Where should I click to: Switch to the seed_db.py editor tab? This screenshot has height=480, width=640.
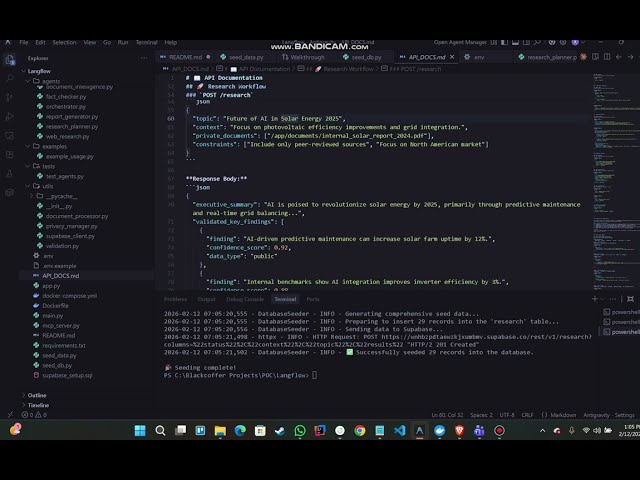click(367, 57)
